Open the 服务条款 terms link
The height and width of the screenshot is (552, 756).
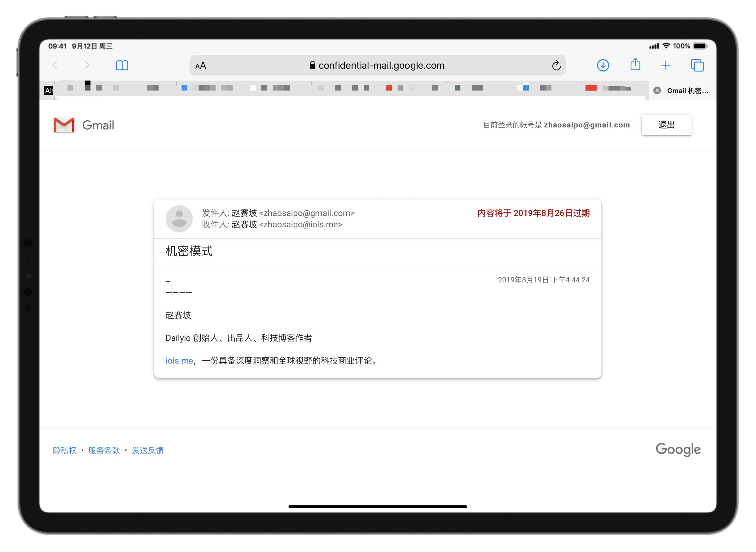click(104, 450)
